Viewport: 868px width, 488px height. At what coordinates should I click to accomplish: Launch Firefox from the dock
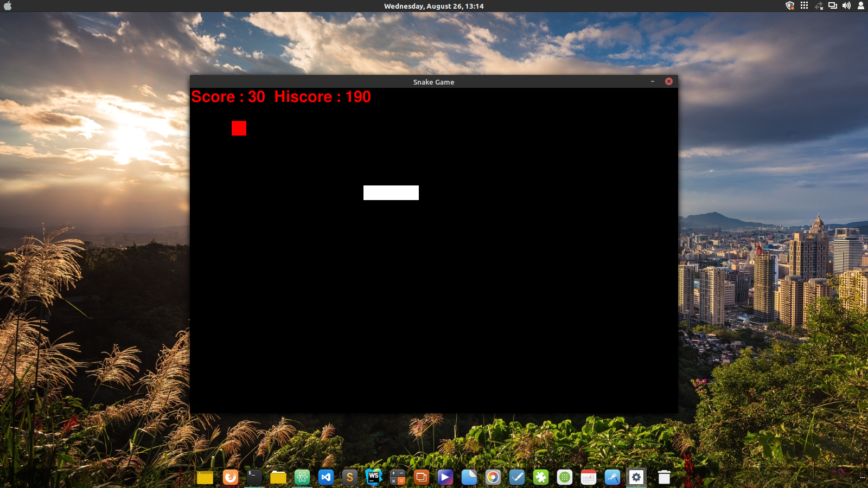(x=230, y=478)
